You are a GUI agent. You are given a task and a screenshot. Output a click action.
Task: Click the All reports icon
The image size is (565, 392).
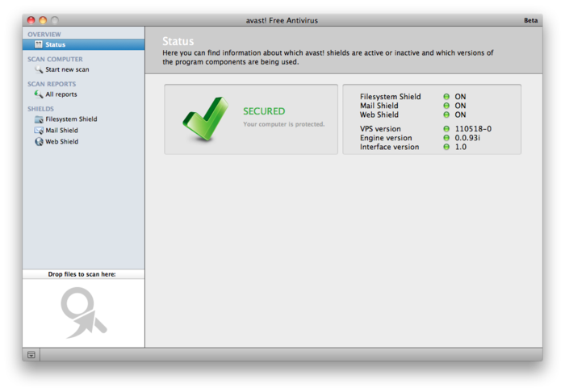point(39,94)
